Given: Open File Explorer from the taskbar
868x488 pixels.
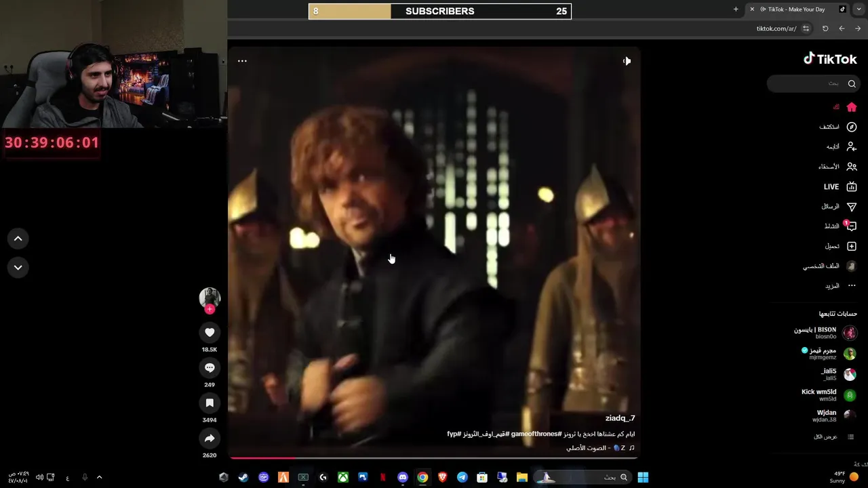Looking at the screenshot, I should coord(522,477).
